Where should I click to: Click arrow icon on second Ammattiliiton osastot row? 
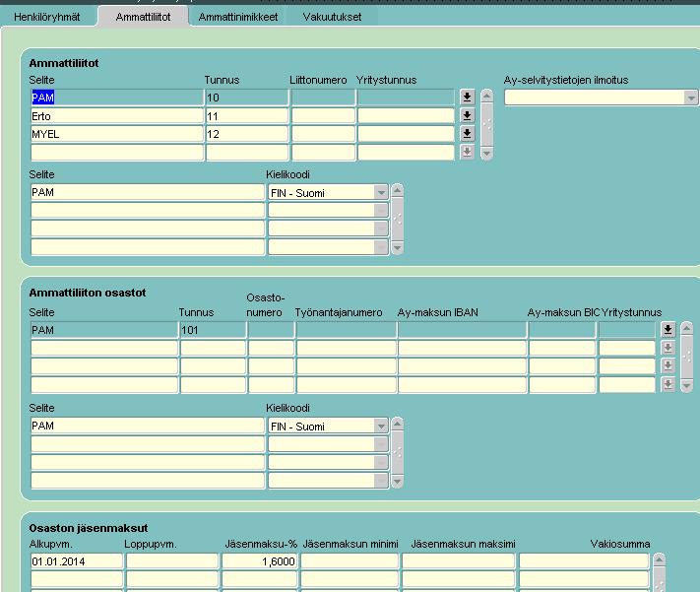tap(668, 347)
